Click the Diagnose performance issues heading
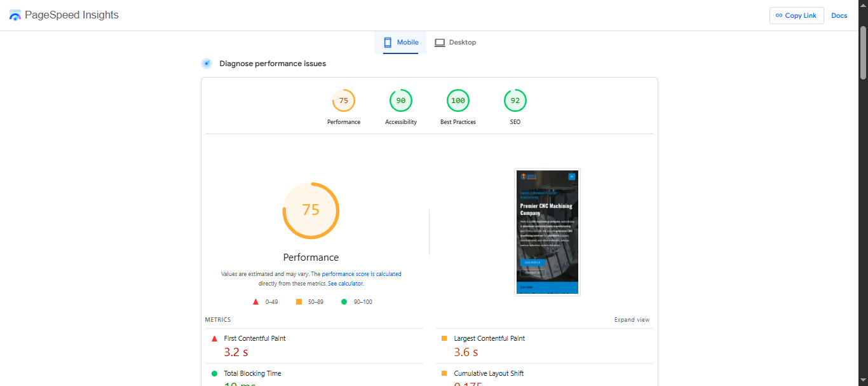868x386 pixels. [273, 64]
